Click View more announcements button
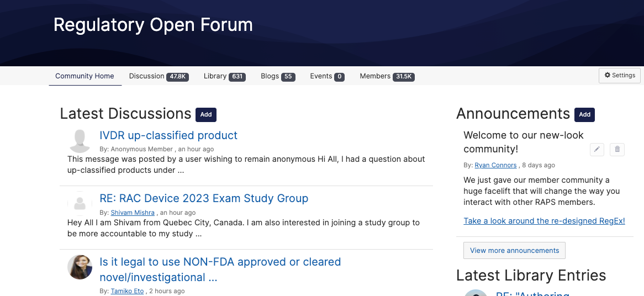 [x=514, y=250]
